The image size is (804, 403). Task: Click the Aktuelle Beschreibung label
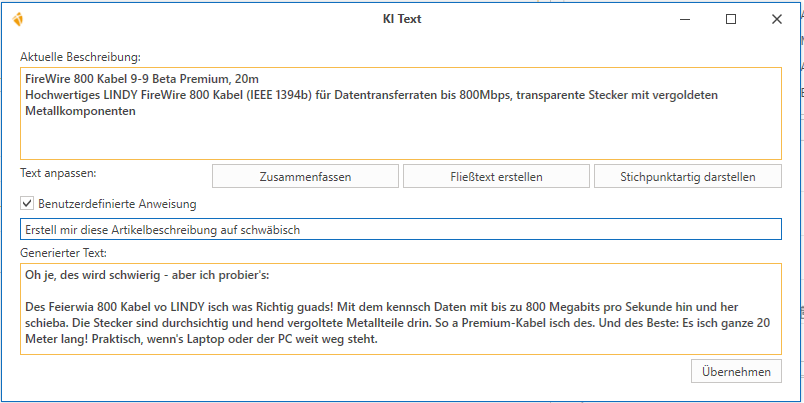(x=81, y=55)
